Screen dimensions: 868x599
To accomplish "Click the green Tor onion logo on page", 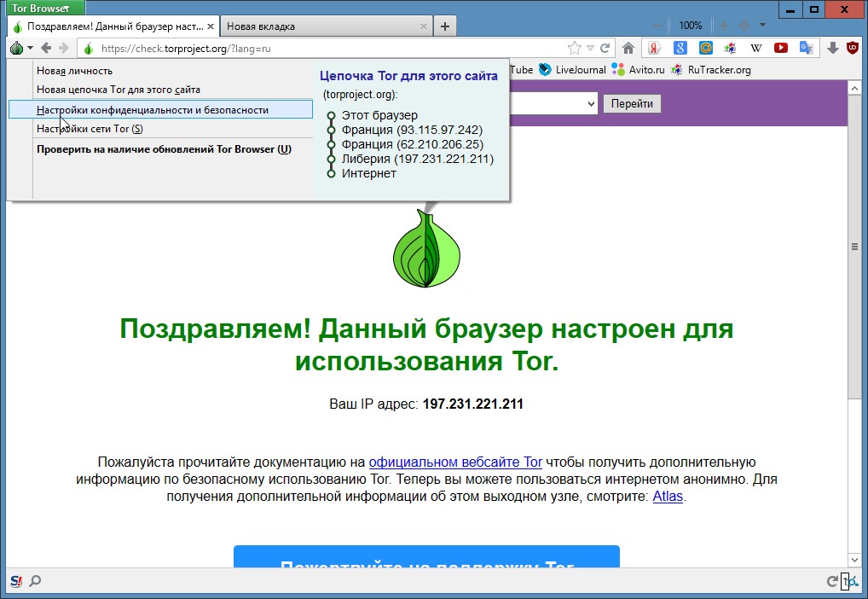I will click(426, 248).
